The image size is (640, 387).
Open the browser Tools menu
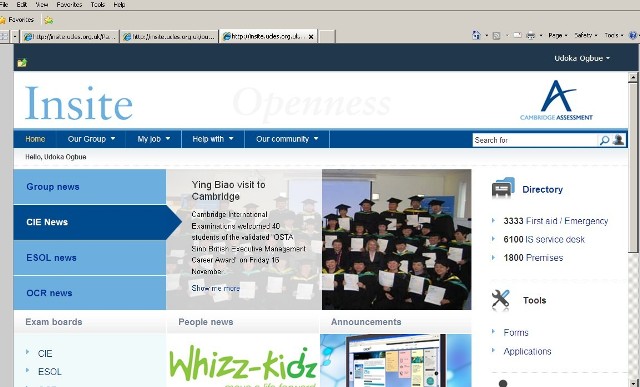click(x=98, y=4)
